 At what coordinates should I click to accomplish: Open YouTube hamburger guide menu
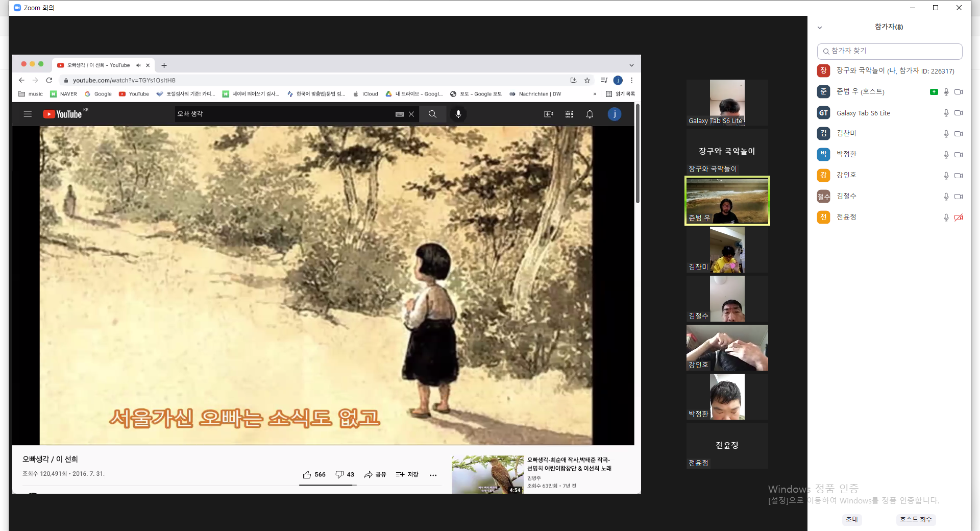[28, 114]
